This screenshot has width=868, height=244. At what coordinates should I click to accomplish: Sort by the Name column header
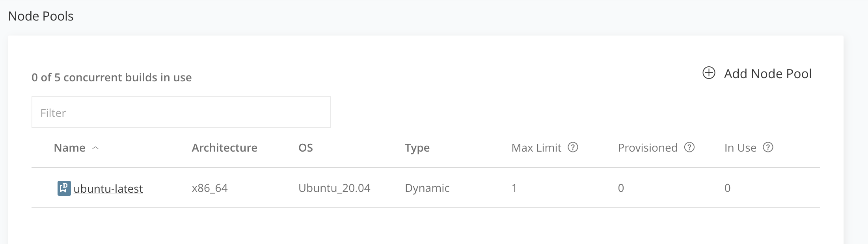pyautogui.click(x=69, y=148)
